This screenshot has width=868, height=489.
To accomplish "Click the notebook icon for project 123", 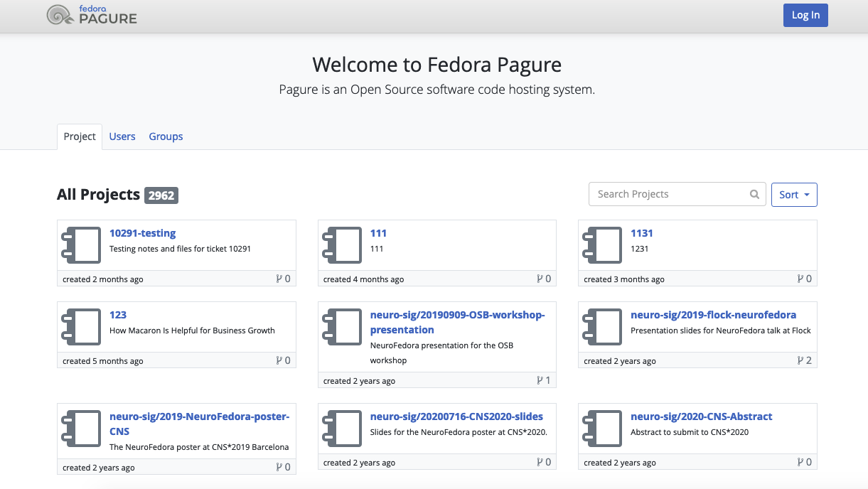I will [x=82, y=327].
